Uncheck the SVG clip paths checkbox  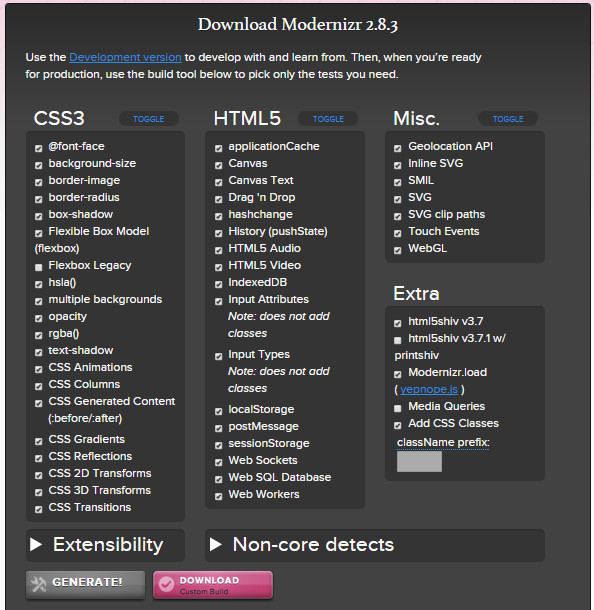[398, 216]
